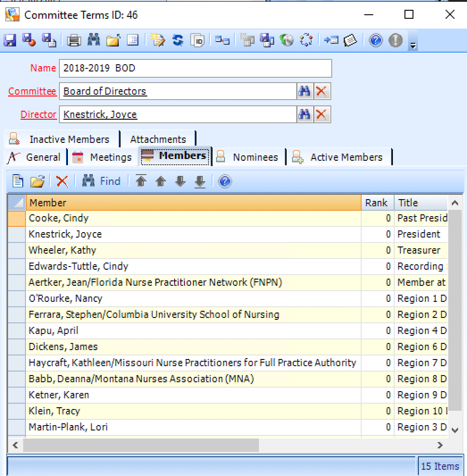This screenshot has height=476, width=467.
Task: Open the Board of Directors link
Action: pos(105,91)
